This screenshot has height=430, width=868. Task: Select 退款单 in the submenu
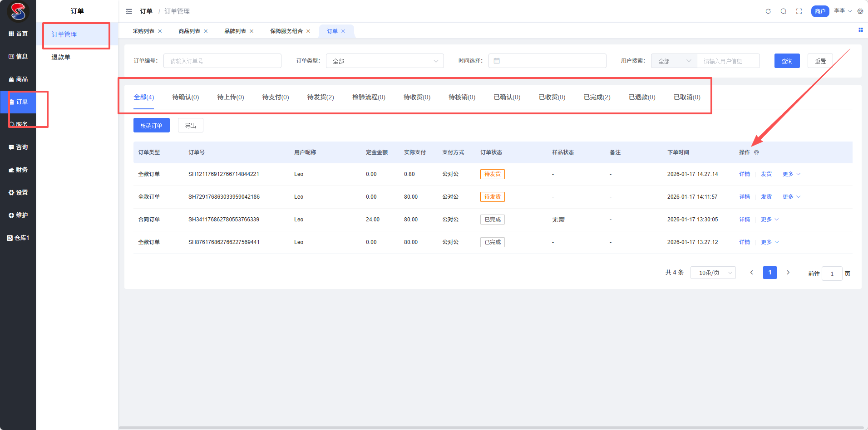[x=61, y=57]
